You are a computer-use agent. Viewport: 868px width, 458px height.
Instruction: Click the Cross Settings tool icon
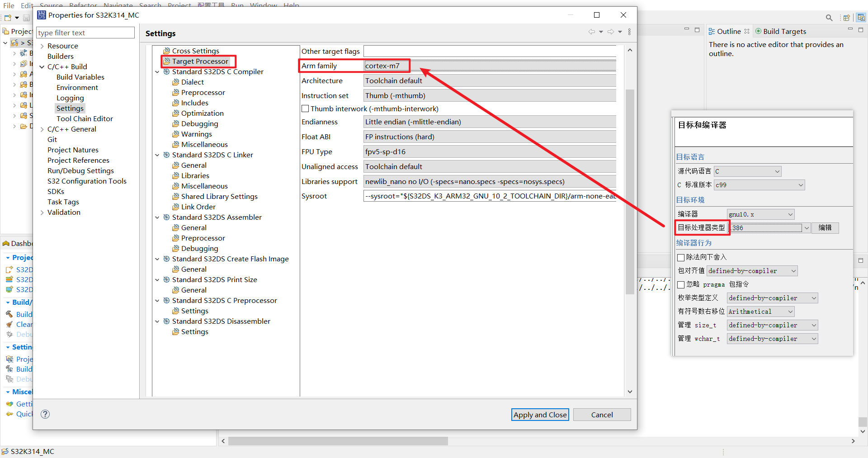pyautogui.click(x=166, y=51)
